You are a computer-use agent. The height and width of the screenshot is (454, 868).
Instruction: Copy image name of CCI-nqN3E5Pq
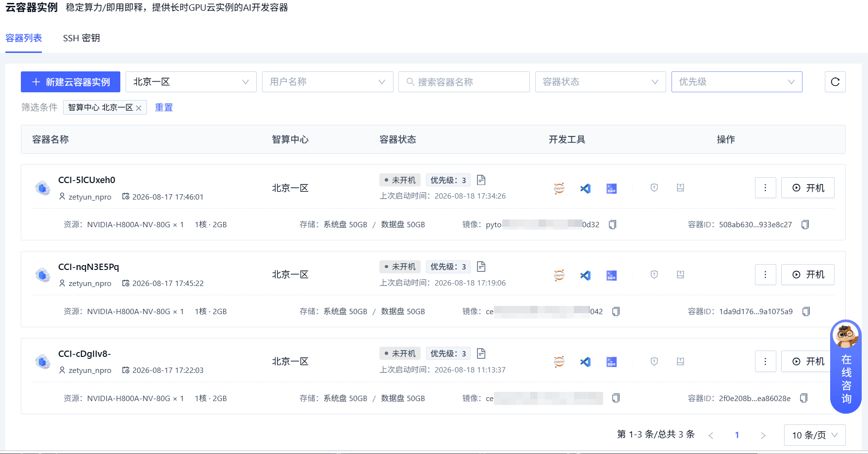[x=616, y=312]
